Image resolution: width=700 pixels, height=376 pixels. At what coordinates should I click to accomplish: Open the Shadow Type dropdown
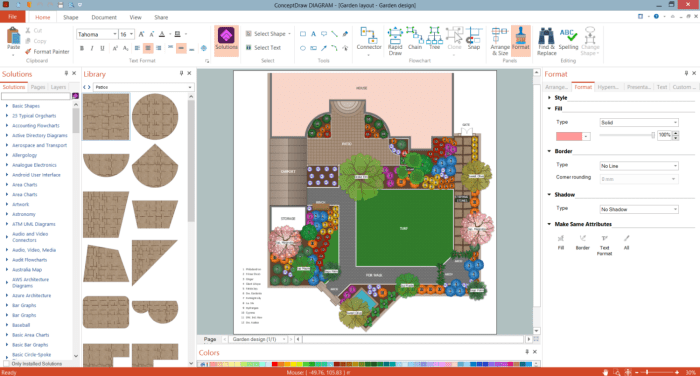[639, 209]
